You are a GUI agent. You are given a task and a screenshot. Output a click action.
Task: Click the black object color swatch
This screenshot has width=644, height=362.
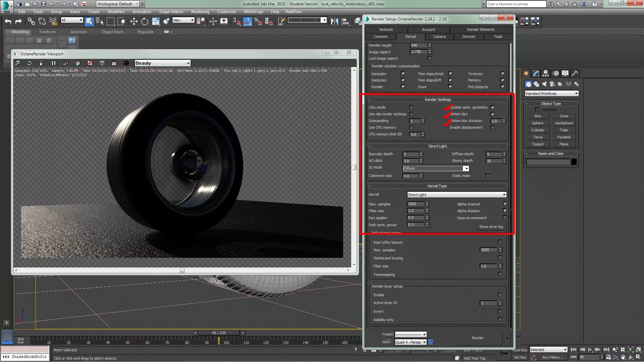tap(574, 162)
